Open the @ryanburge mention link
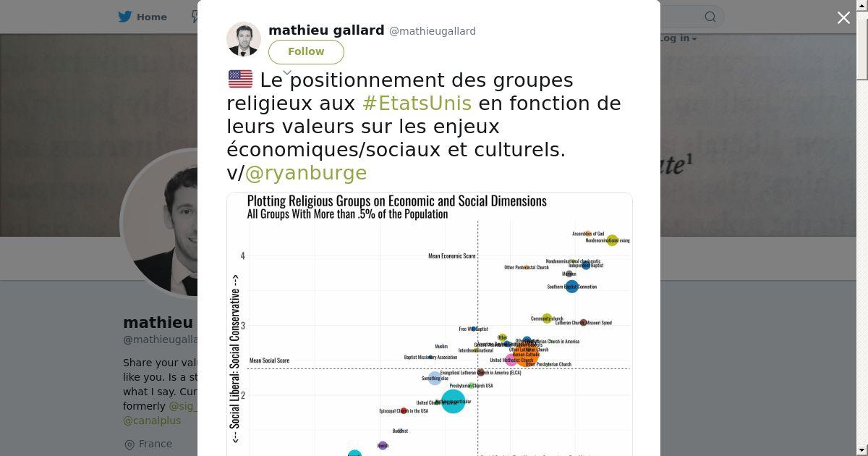The height and width of the screenshot is (456, 868). [306, 173]
